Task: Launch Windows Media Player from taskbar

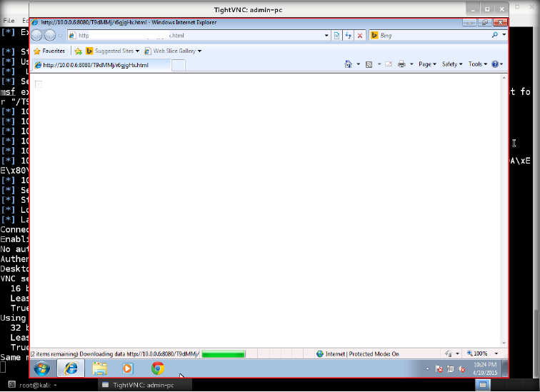Action: click(128, 368)
